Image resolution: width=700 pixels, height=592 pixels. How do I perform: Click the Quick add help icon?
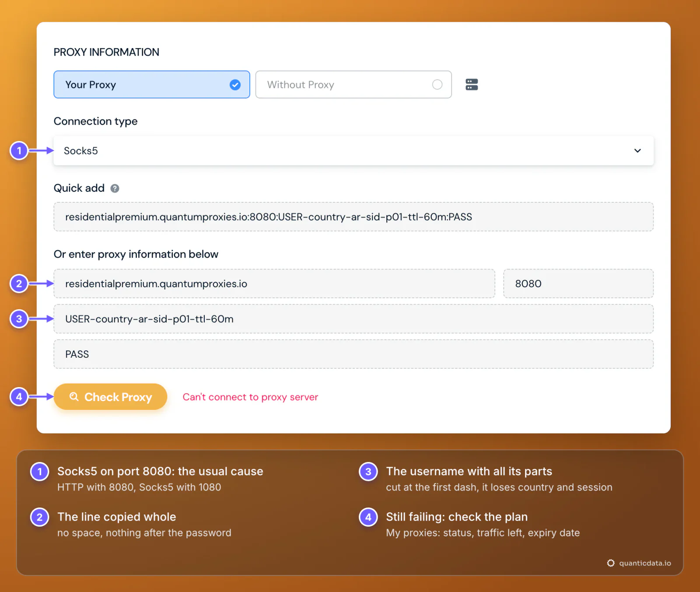click(115, 188)
